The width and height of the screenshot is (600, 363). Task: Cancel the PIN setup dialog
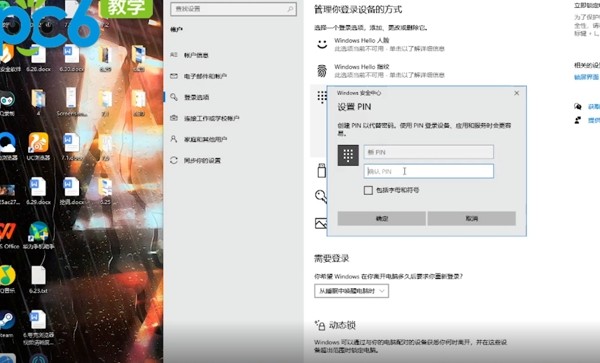pyautogui.click(x=471, y=218)
